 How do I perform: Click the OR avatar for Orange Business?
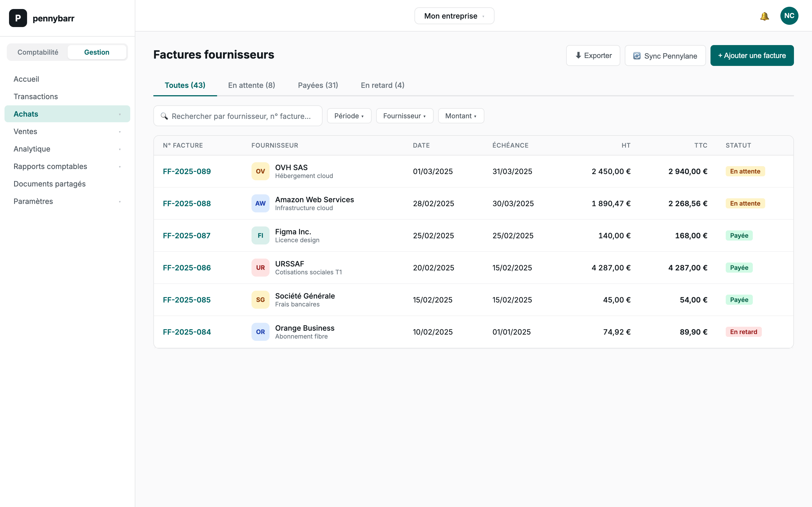(261, 332)
